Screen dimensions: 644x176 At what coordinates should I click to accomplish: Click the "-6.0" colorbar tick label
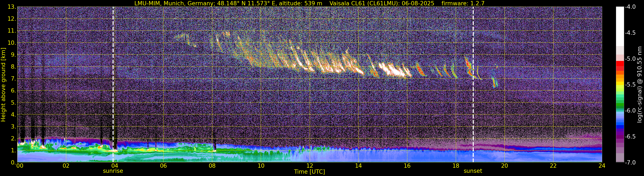coord(630,111)
